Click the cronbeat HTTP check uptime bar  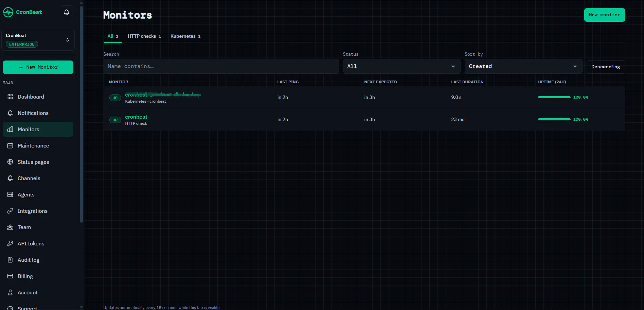554,119
